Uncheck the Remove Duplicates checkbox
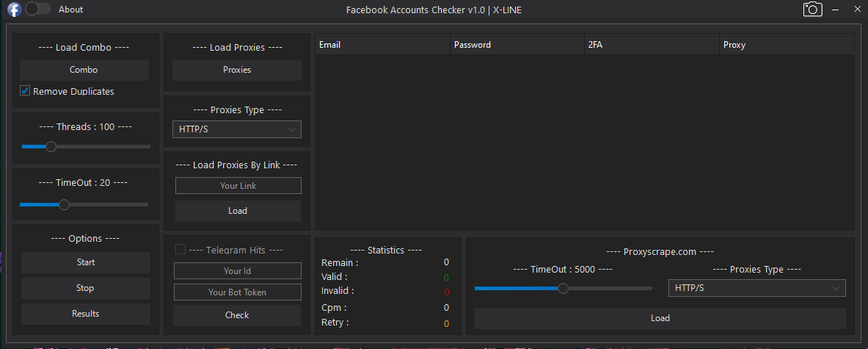 (25, 91)
